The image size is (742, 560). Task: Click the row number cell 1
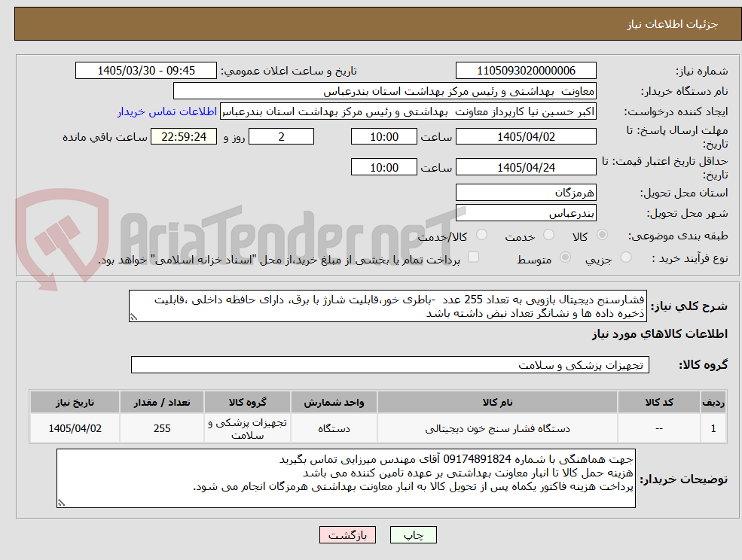(x=713, y=428)
